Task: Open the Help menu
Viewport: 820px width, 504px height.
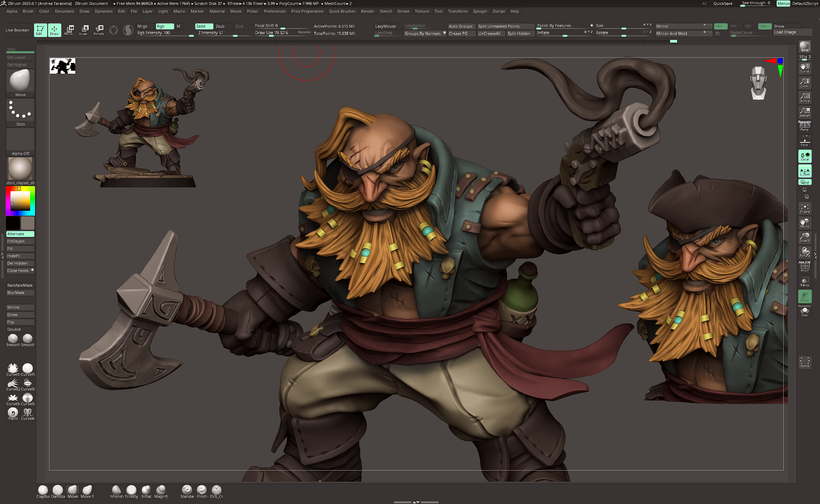Action: point(515,11)
